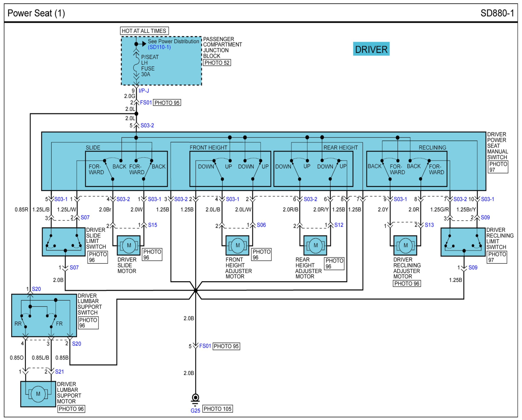Click the Driver Lumbar Support Motor symbol

[38, 394]
